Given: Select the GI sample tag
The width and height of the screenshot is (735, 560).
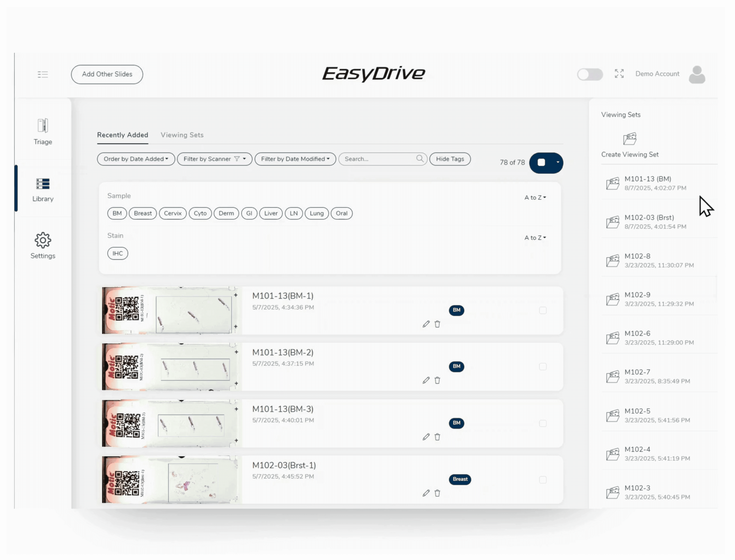Looking at the screenshot, I should 249,213.
